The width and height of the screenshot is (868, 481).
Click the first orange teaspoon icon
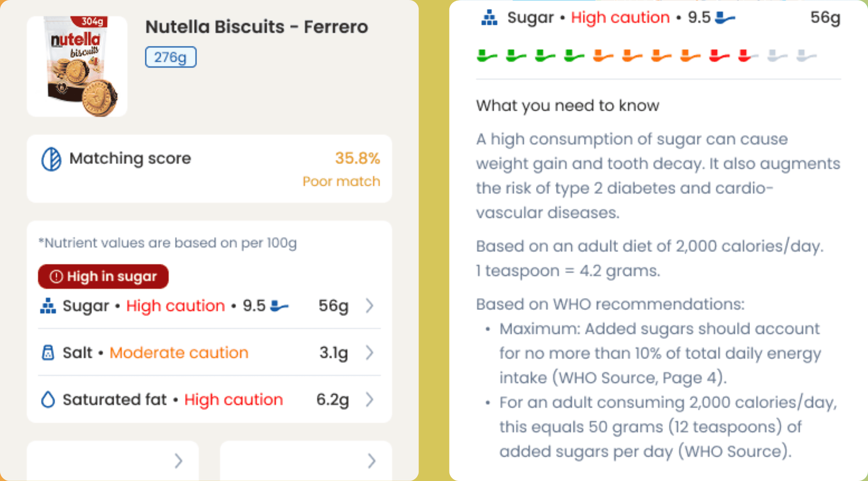pos(603,56)
